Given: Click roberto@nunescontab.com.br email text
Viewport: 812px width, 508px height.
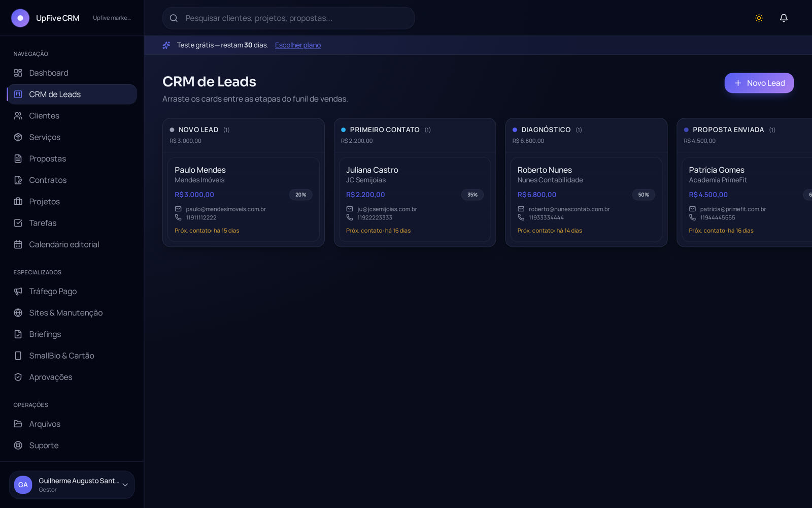Looking at the screenshot, I should coord(569,209).
